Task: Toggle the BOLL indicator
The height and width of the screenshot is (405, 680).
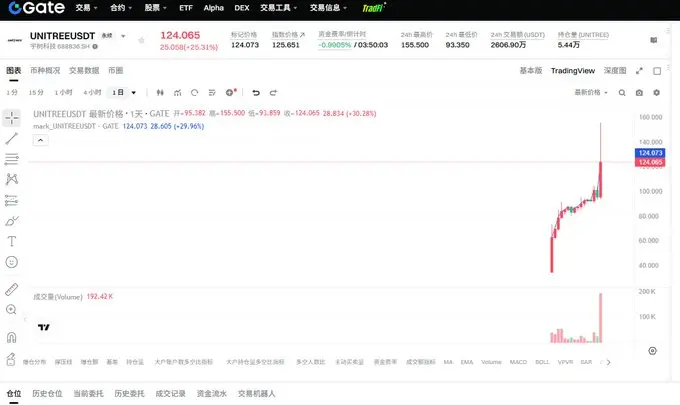Action: coord(542,362)
